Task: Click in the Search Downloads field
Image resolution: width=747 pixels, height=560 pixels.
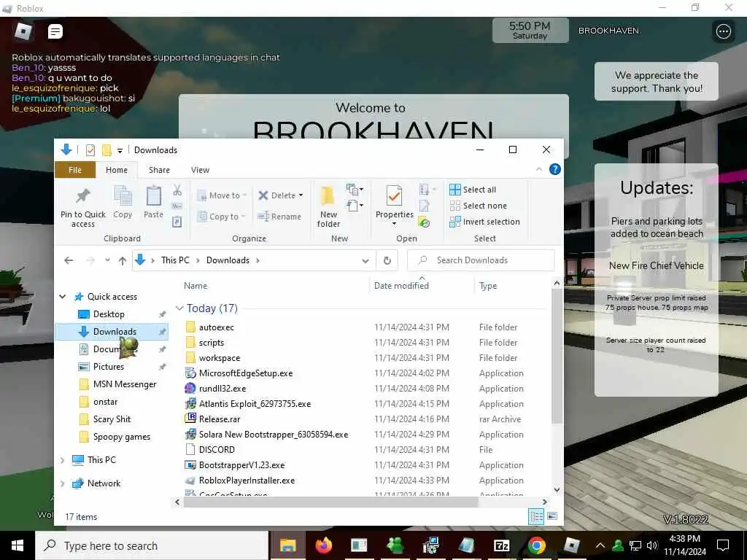Action: (481, 260)
